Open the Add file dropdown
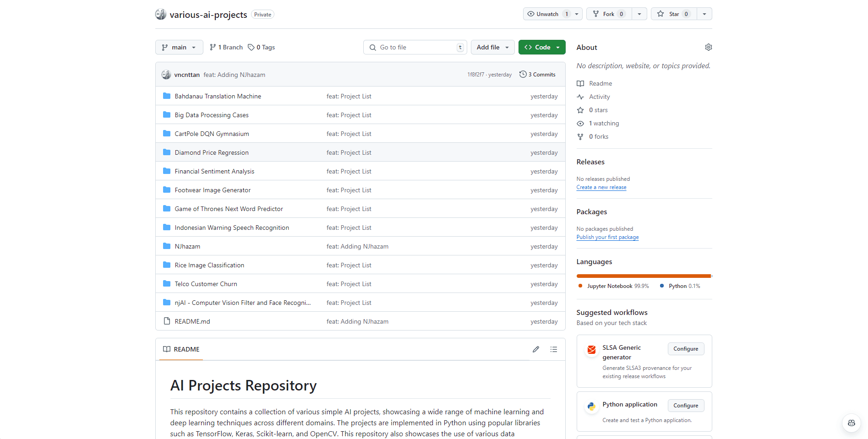Screen dimensions: 868x439 point(492,47)
